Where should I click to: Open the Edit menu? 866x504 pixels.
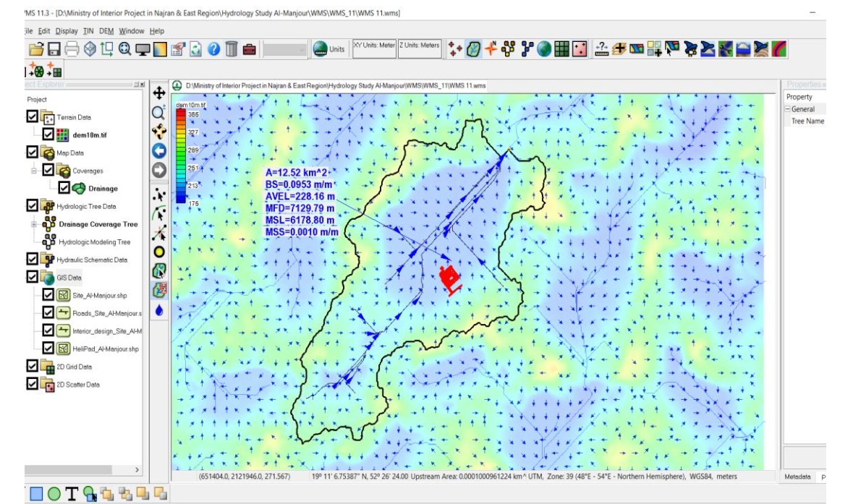click(x=44, y=32)
